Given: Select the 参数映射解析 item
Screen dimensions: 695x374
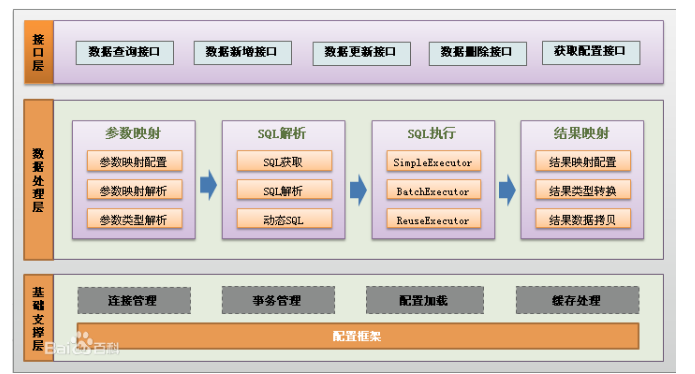Looking at the screenshot, I should pyautogui.click(x=134, y=190).
